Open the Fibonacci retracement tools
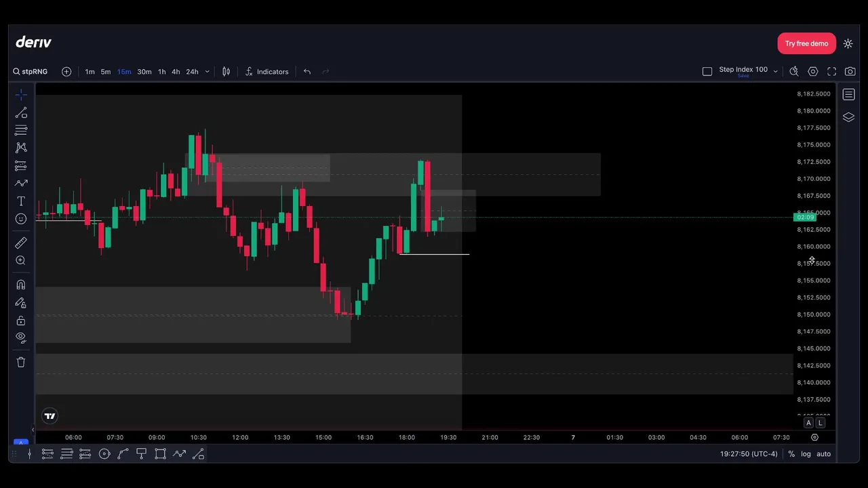 click(x=21, y=130)
